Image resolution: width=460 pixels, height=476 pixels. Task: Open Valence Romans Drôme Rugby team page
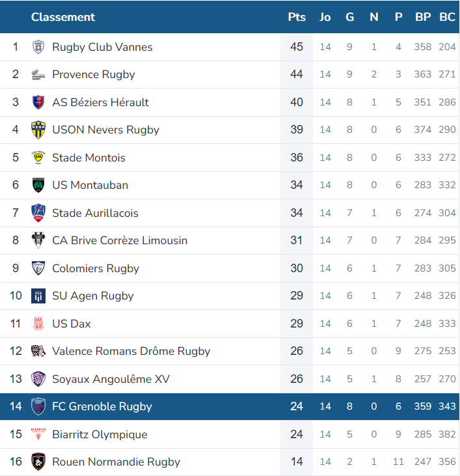click(131, 351)
